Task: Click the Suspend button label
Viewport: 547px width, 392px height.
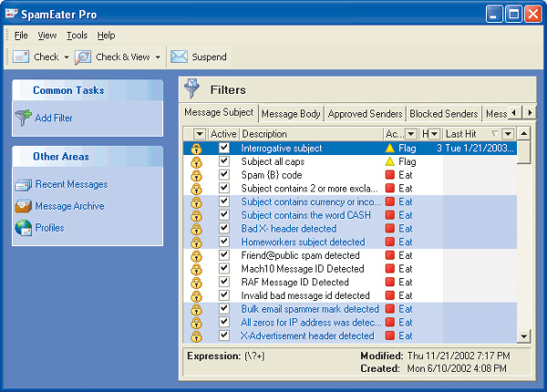Action: coord(209,57)
